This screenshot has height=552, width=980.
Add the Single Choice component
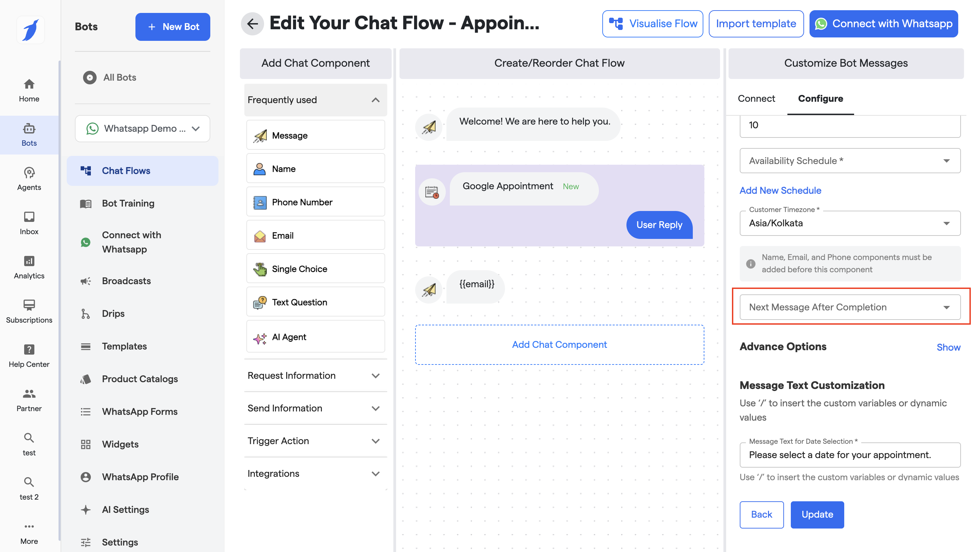click(315, 269)
